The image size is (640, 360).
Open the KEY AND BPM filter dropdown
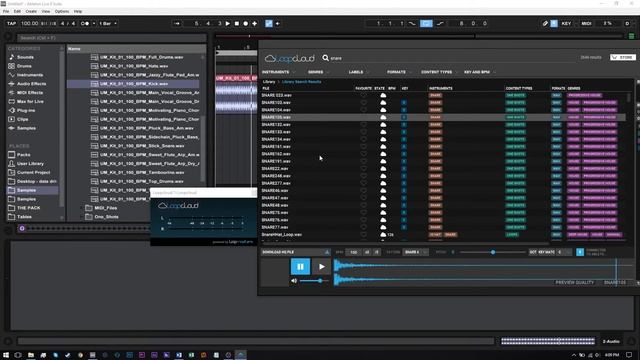[479, 72]
